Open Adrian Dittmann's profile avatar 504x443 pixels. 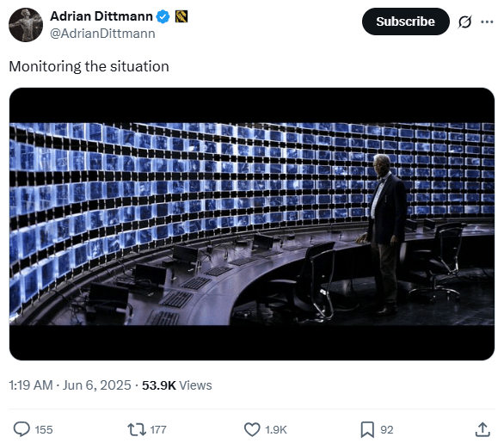[x=26, y=25]
